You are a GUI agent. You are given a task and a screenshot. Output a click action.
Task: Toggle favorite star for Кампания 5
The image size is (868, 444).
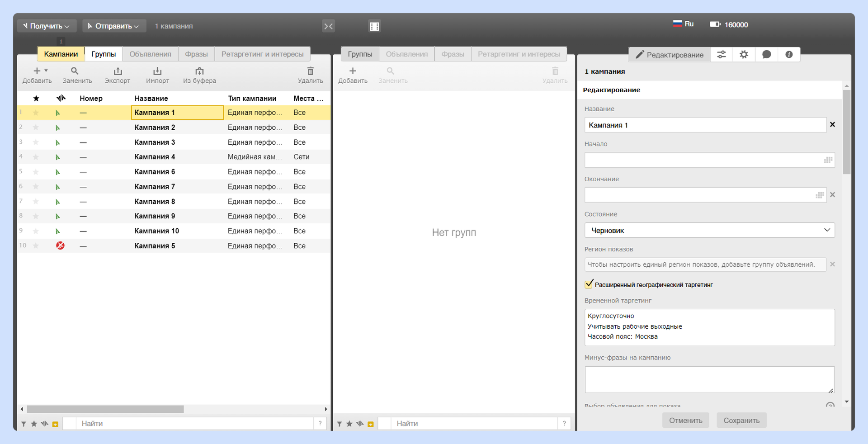(36, 246)
